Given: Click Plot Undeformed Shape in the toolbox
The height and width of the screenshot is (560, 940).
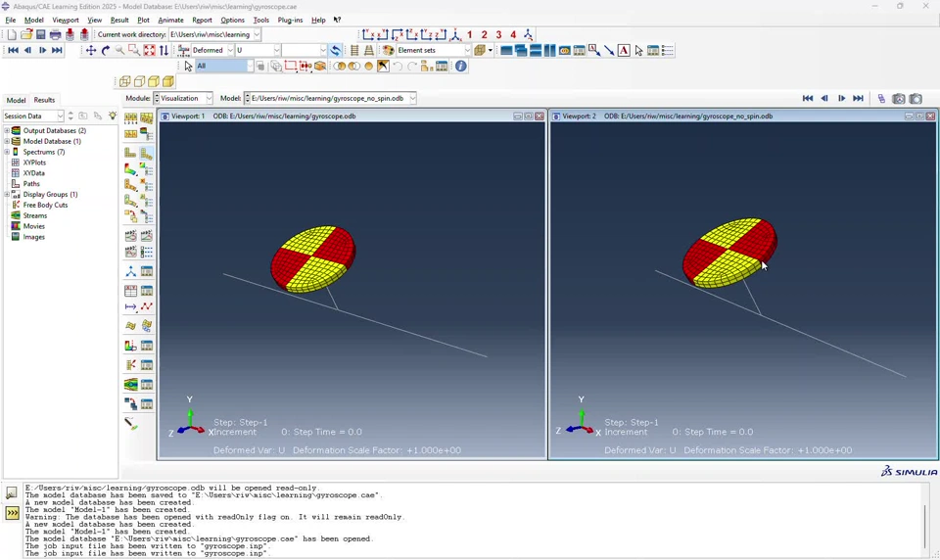Looking at the screenshot, I should 130,153.
